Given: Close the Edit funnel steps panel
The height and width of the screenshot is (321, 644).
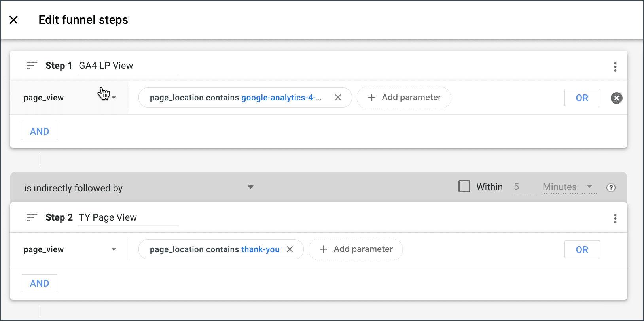Looking at the screenshot, I should click(13, 20).
